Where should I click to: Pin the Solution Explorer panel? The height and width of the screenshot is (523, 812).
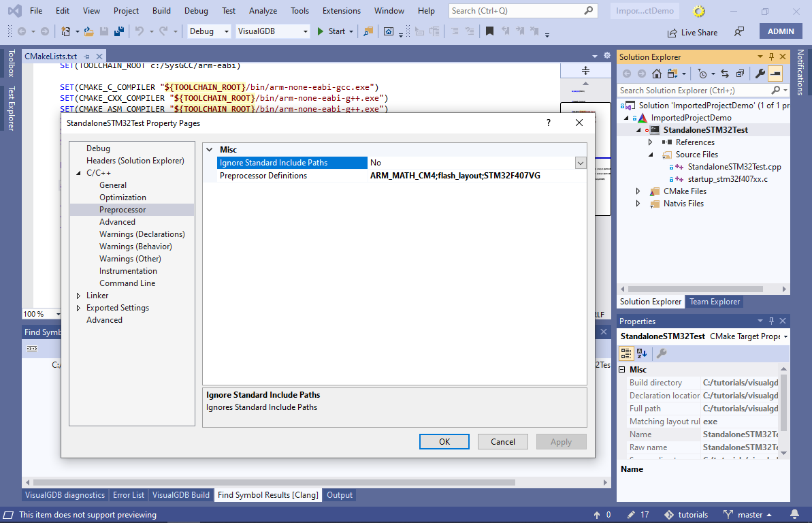[771, 57]
